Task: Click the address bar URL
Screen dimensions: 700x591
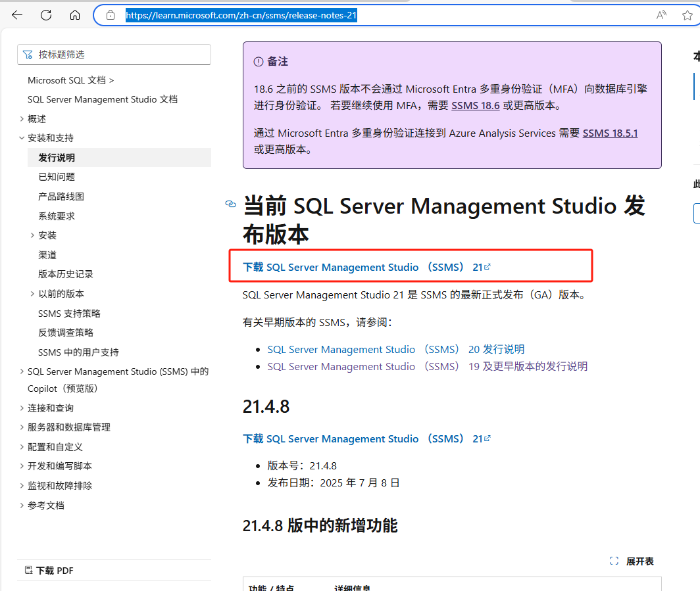Action: [241, 15]
